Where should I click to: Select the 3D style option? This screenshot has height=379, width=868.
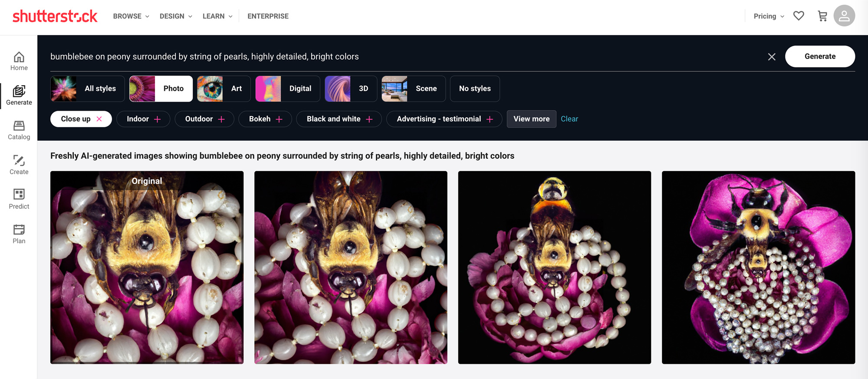pos(351,89)
